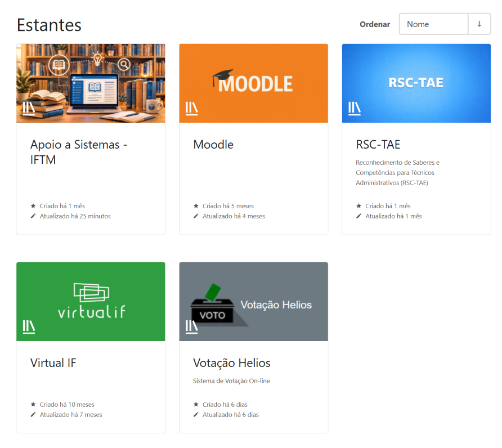This screenshot has width=502, height=448.
Task: Click the shelf icon on Apoio a Sistemas cover
Action: [x=29, y=108]
